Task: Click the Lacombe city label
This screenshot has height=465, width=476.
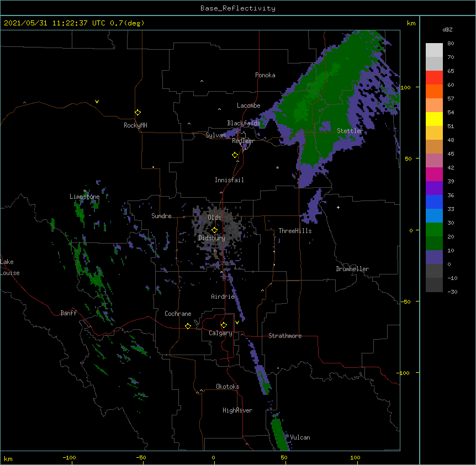Action: point(248,105)
